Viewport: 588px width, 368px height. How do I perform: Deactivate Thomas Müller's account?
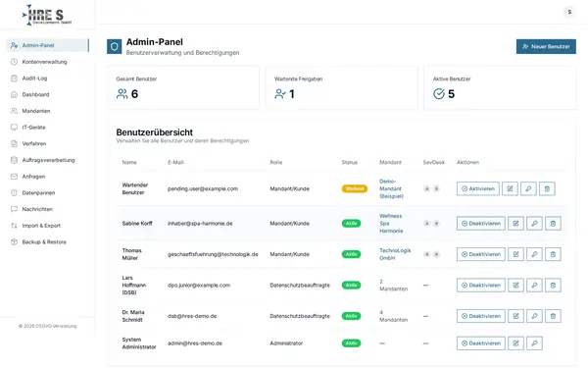(481, 254)
